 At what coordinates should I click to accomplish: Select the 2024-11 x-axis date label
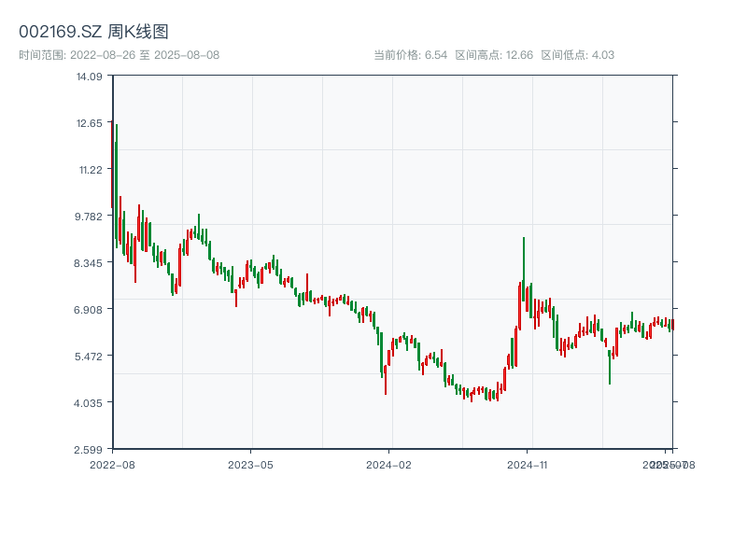(x=528, y=464)
